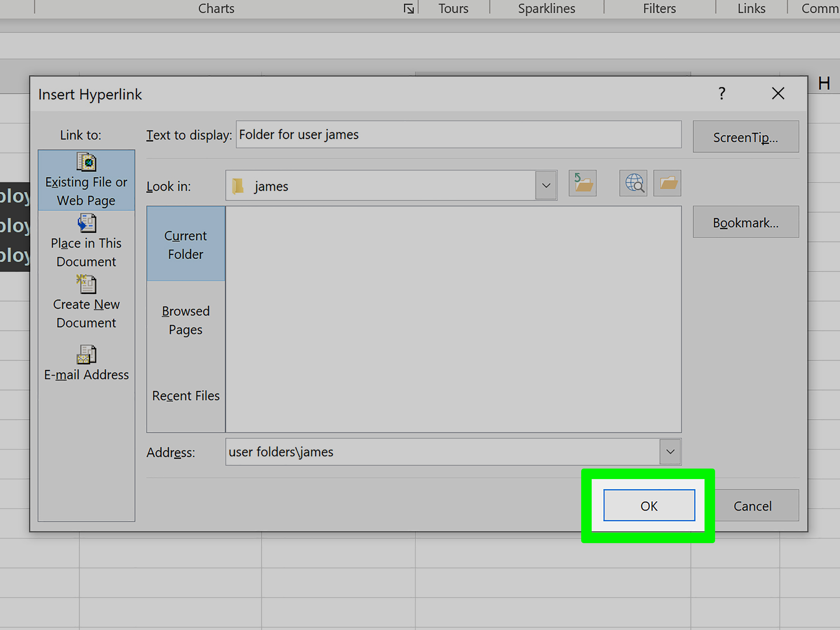Viewport: 840px width, 630px height.
Task: Edit the Text to display field
Action: (459, 134)
